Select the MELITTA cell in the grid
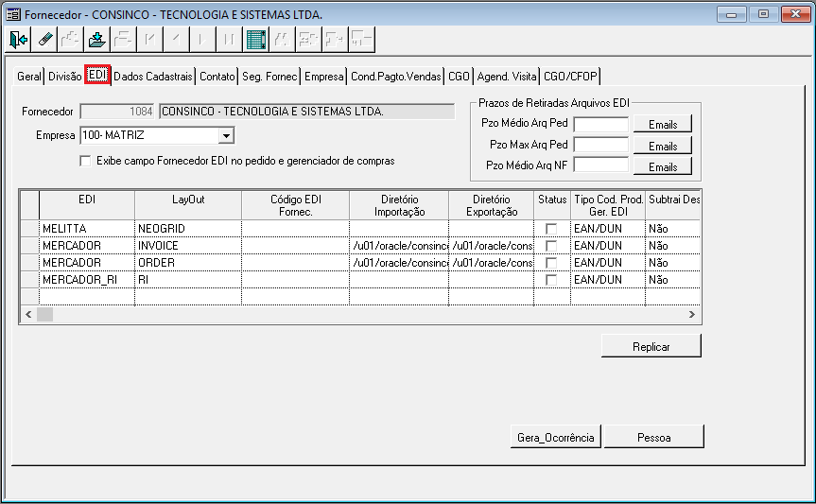Screen dimensions: 816x504 pyautogui.click(x=87, y=229)
